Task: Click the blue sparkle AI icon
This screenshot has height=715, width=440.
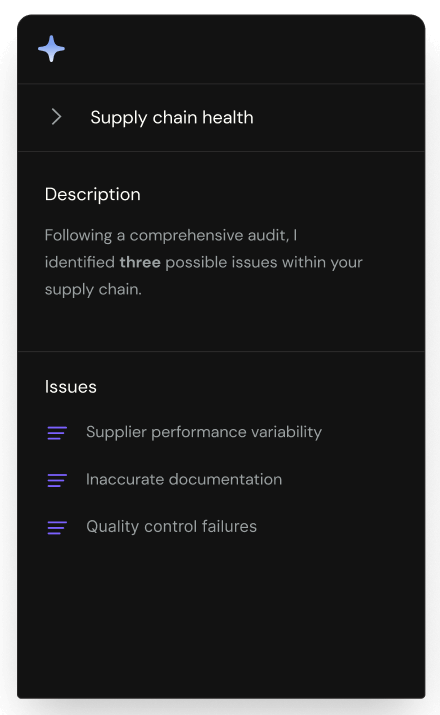Action: coord(51,48)
